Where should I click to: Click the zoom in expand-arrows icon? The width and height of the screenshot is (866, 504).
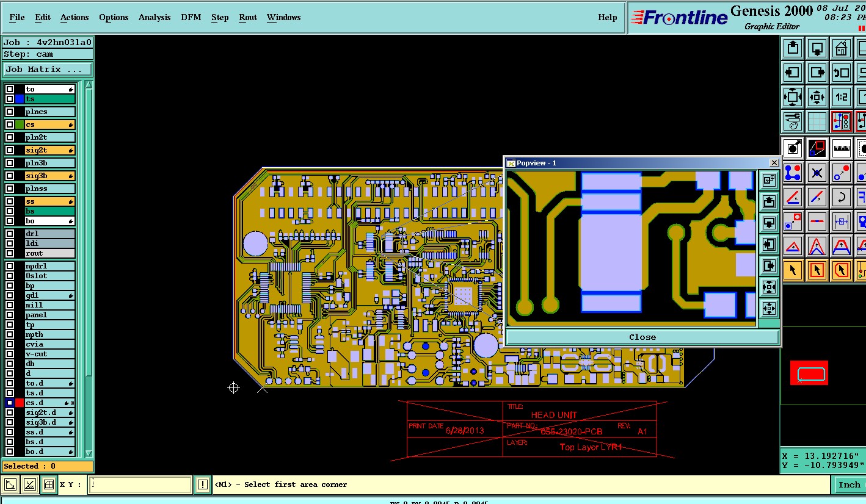793,97
